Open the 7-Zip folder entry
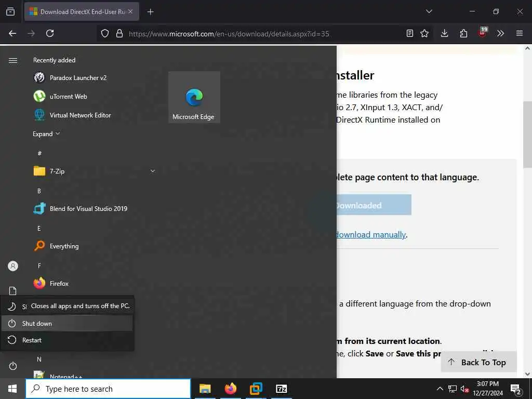The height and width of the screenshot is (399, 532). (x=95, y=171)
